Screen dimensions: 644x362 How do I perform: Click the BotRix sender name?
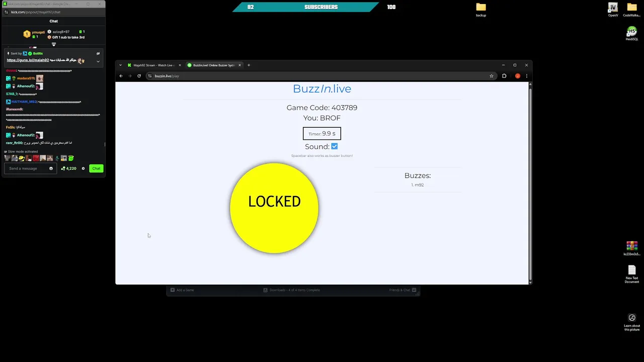(38, 53)
